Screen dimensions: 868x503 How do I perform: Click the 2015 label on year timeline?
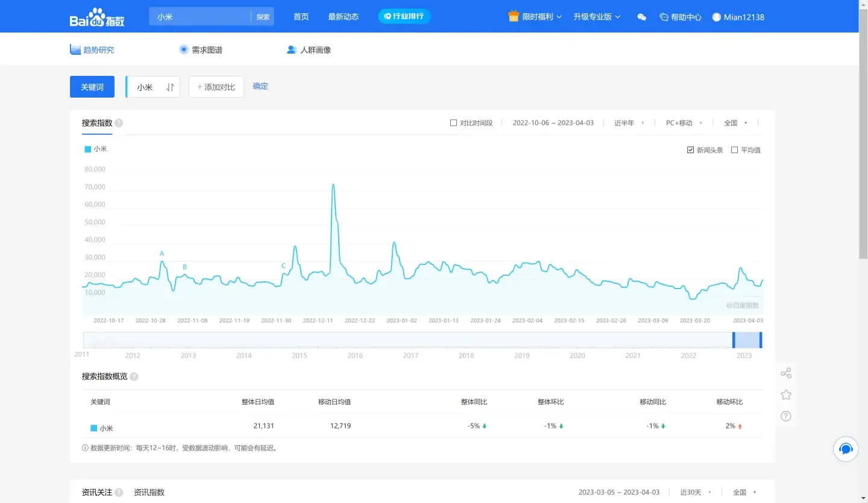pyautogui.click(x=300, y=355)
